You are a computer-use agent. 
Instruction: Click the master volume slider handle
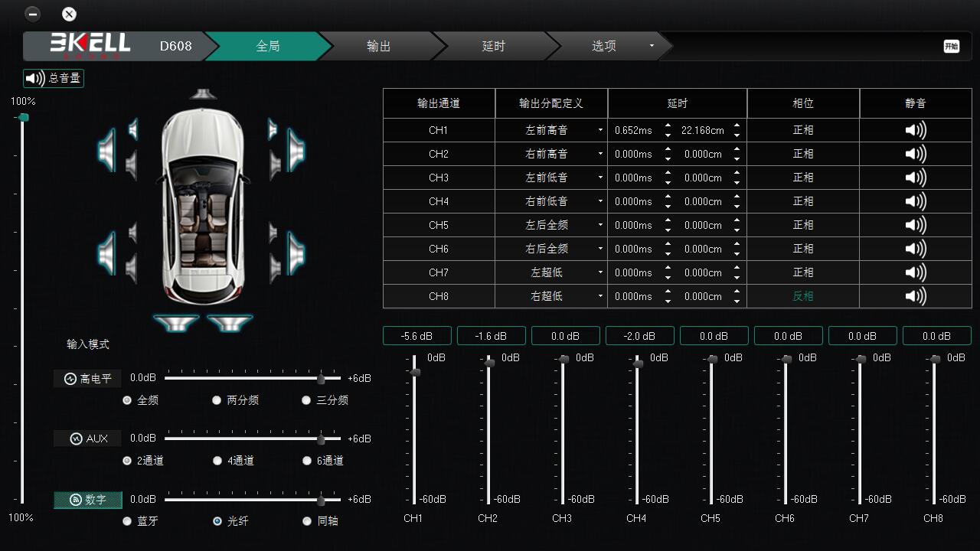(x=23, y=117)
